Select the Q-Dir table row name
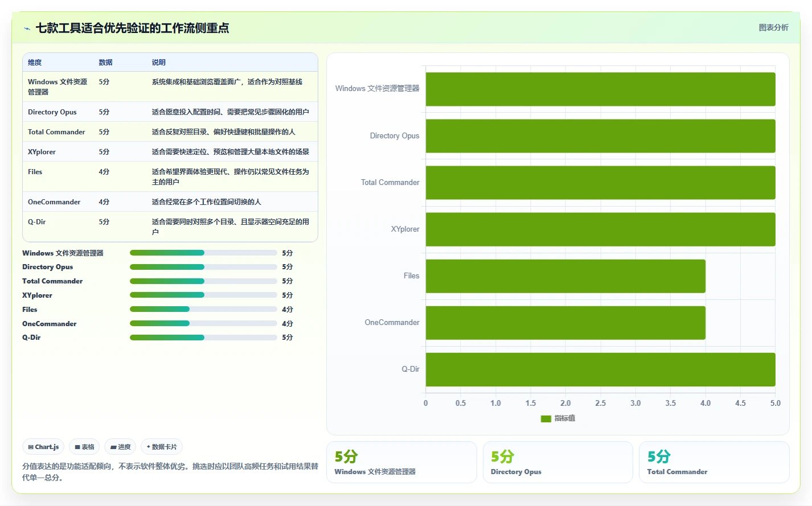 [36, 222]
